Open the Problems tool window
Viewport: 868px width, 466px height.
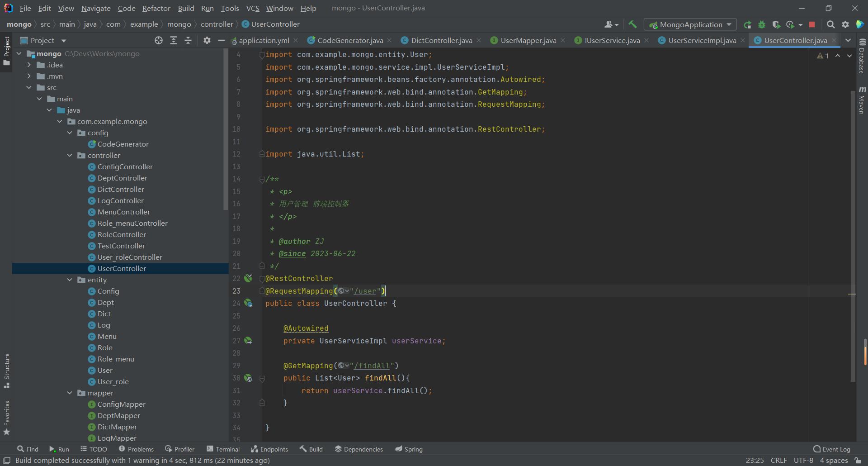click(x=136, y=449)
